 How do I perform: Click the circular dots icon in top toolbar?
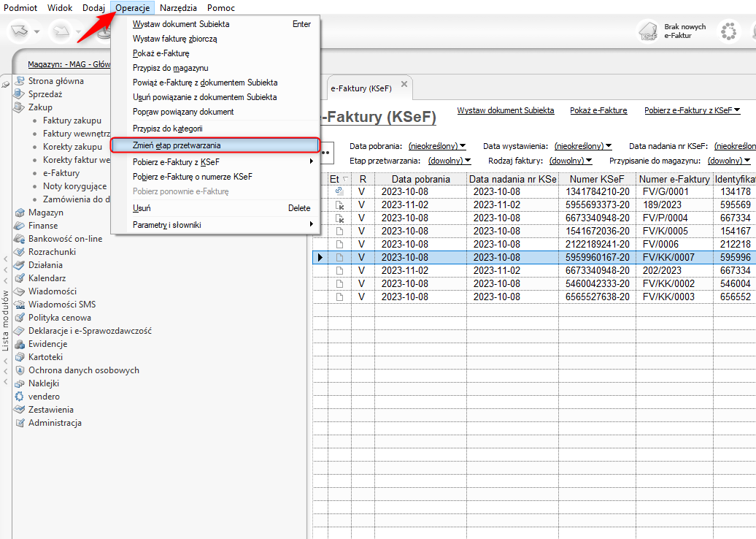728,31
